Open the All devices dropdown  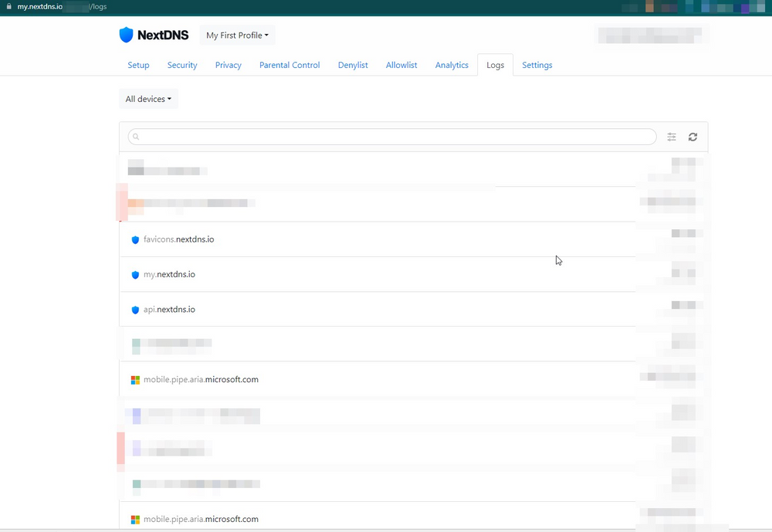click(148, 99)
